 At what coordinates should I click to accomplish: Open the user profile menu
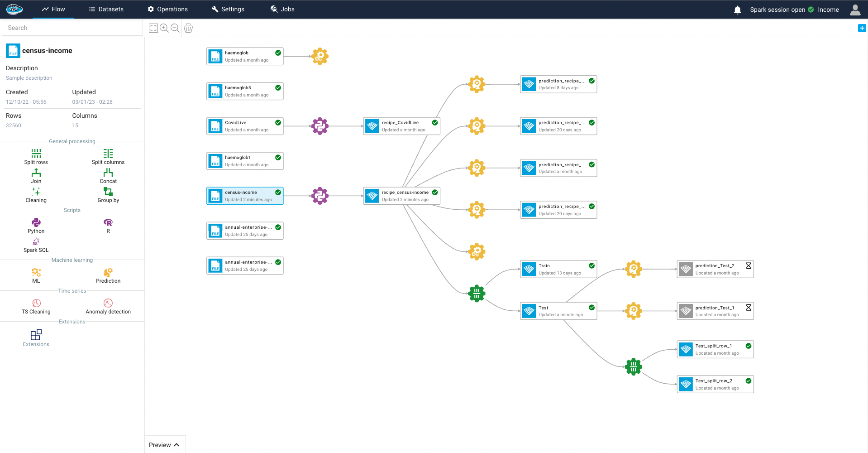pos(855,10)
